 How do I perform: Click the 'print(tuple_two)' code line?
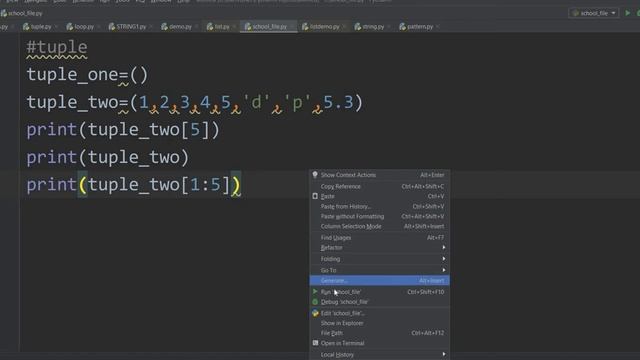coord(108,157)
